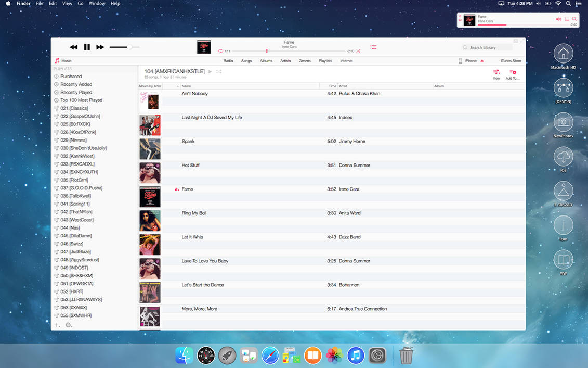Skip forward to the next track
Viewport: 588px width, 368px height.
100,47
